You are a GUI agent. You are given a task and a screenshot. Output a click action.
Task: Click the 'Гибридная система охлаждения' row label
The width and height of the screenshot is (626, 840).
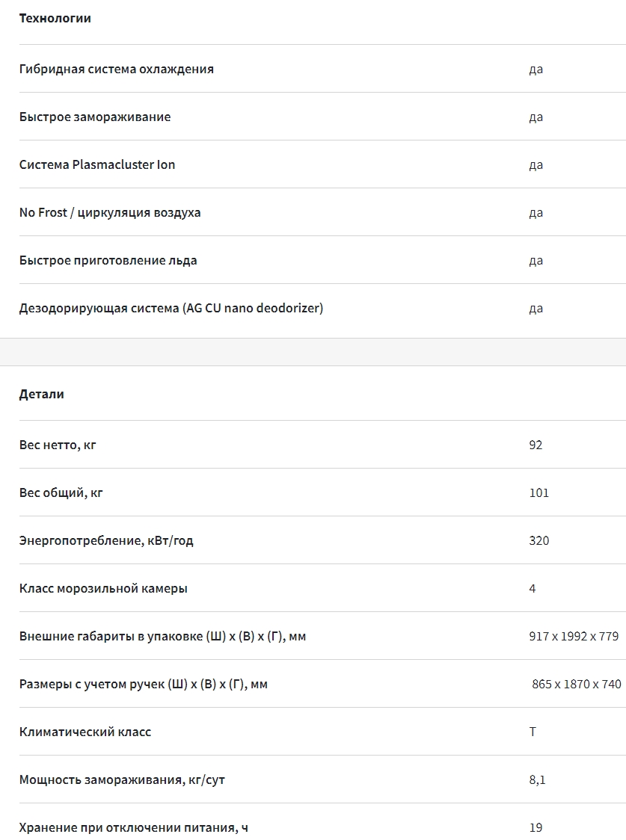pos(116,69)
